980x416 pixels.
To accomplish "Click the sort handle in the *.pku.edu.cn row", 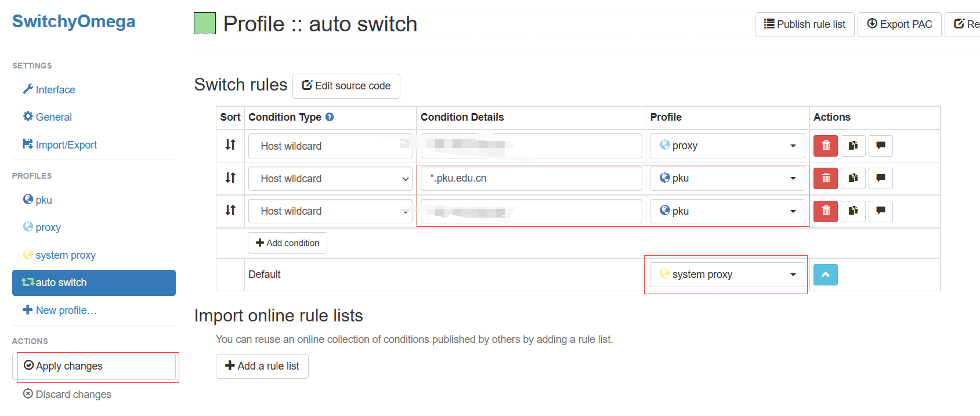I will pyautogui.click(x=230, y=178).
